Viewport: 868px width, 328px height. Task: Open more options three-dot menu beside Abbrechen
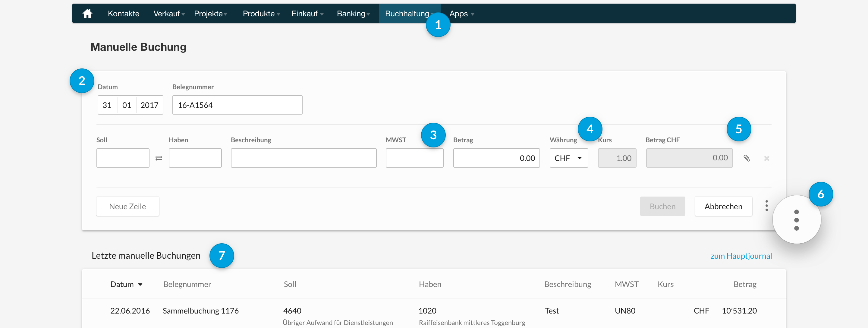766,206
